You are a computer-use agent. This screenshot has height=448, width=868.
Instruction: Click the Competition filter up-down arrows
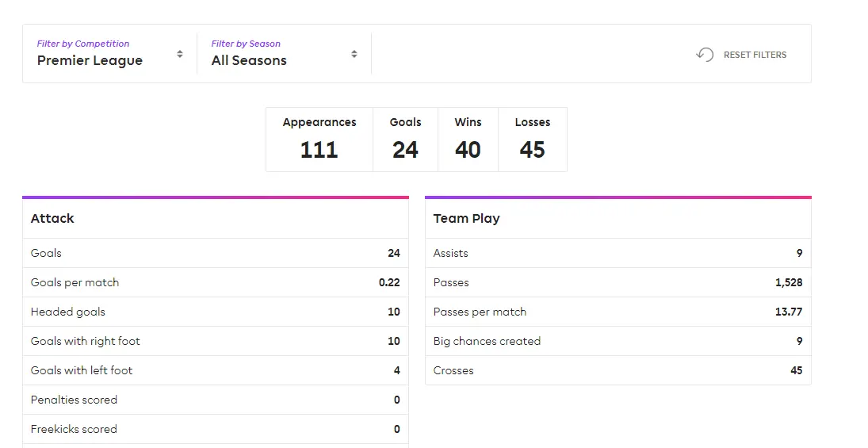pyautogui.click(x=180, y=54)
